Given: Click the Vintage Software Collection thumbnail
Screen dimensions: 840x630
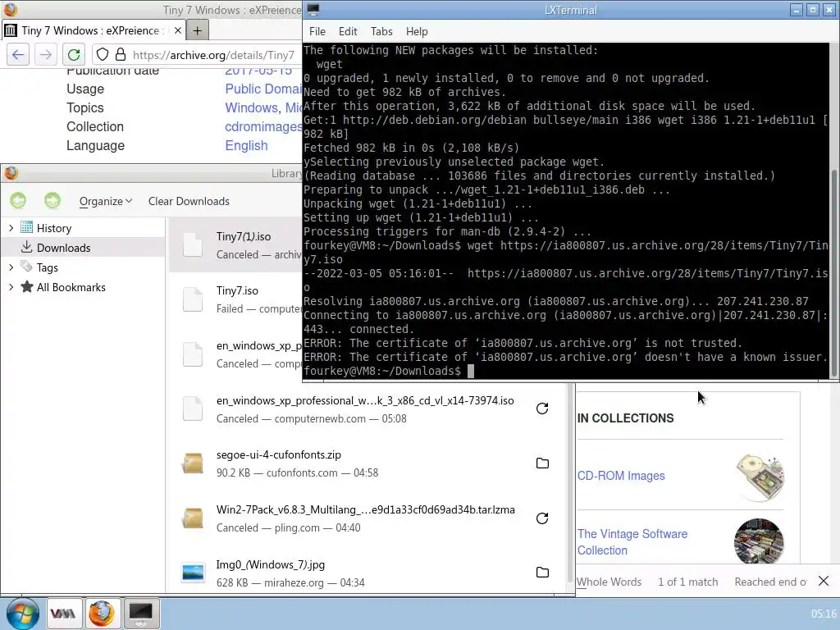Looking at the screenshot, I should [759, 541].
